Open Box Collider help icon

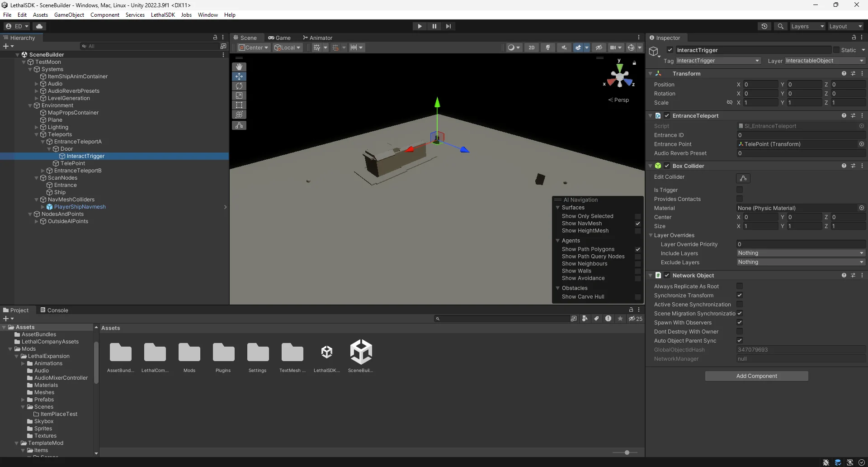tap(844, 166)
